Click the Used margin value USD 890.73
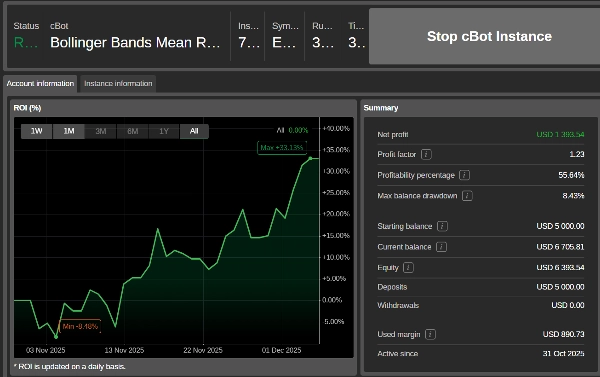The image size is (600, 377). pos(563,334)
